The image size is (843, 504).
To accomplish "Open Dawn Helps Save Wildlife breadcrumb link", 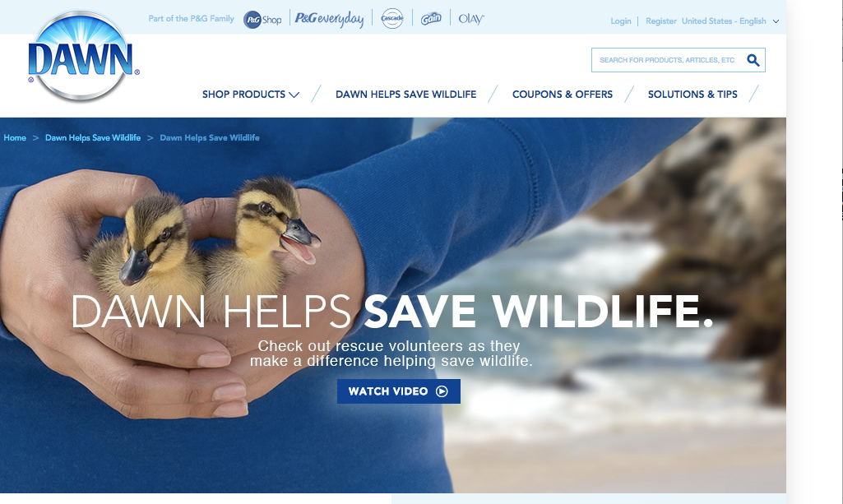I will [x=92, y=137].
